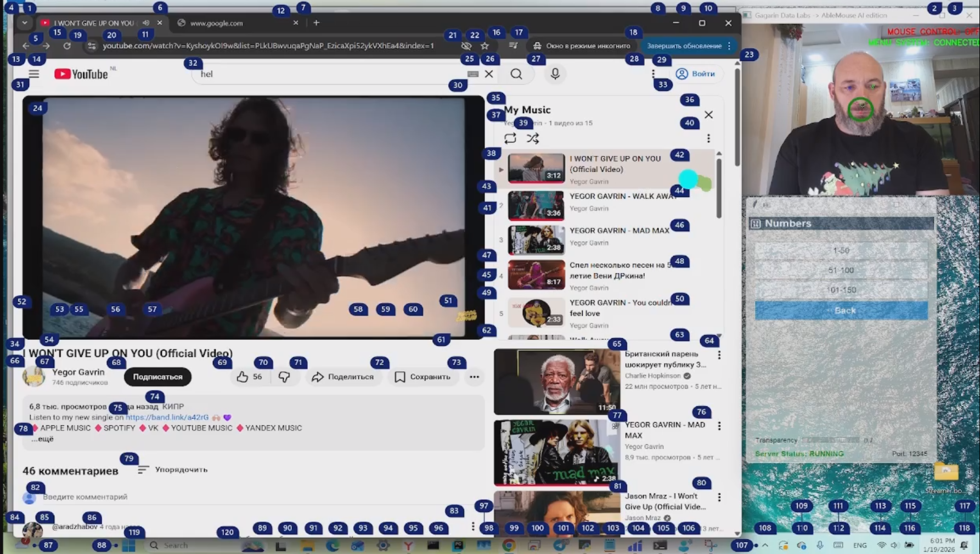
Task: View site information icon beside URL
Action: (92, 46)
